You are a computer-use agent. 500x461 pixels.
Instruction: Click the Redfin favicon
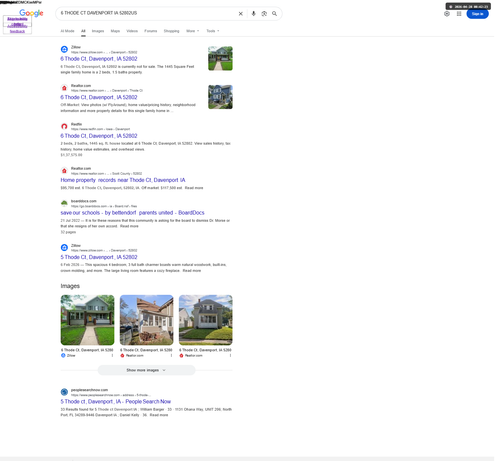pos(64,126)
